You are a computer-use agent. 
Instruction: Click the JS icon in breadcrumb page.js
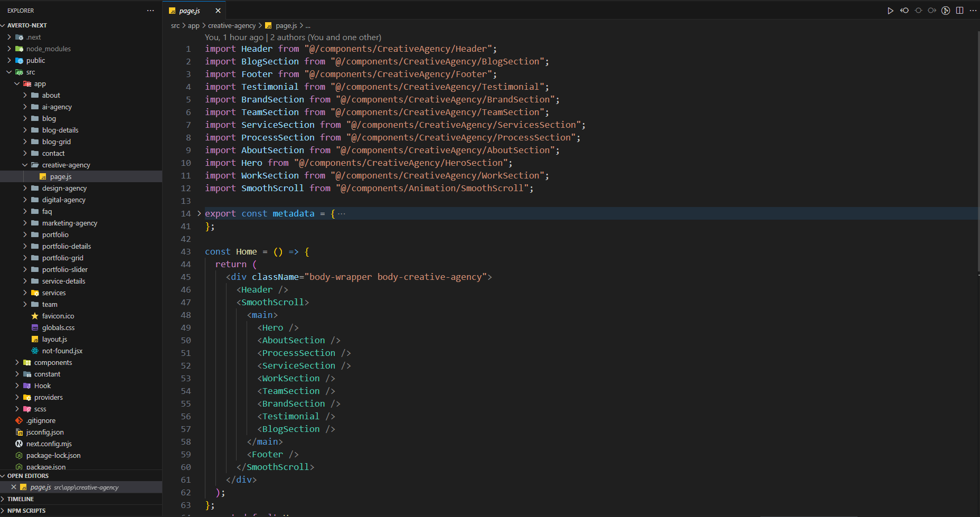[268, 25]
